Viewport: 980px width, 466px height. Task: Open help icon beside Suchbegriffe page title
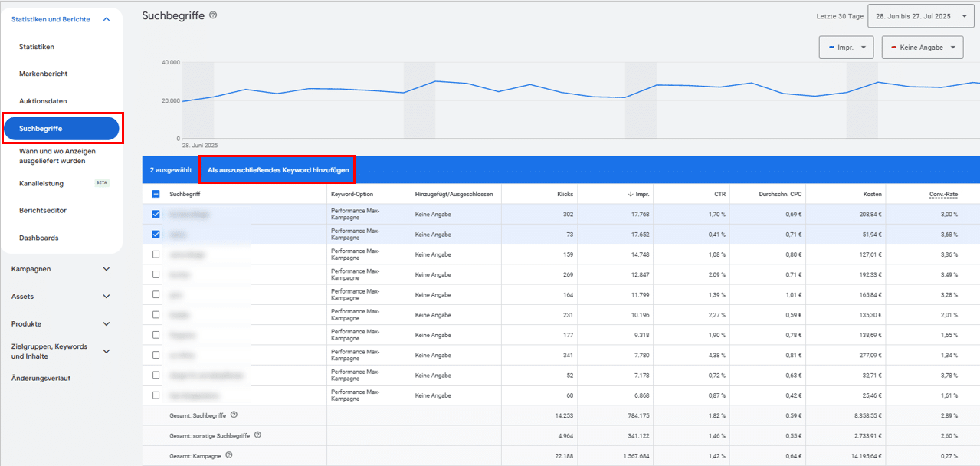[x=213, y=15]
